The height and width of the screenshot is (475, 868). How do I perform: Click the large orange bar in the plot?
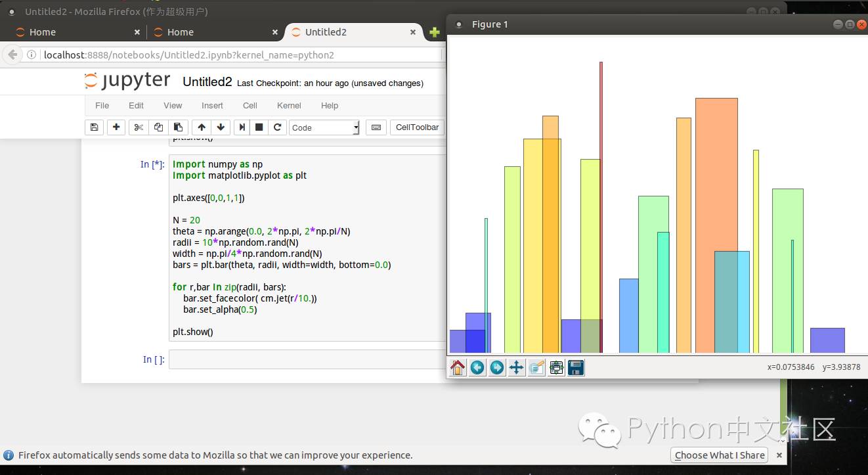[716, 174]
